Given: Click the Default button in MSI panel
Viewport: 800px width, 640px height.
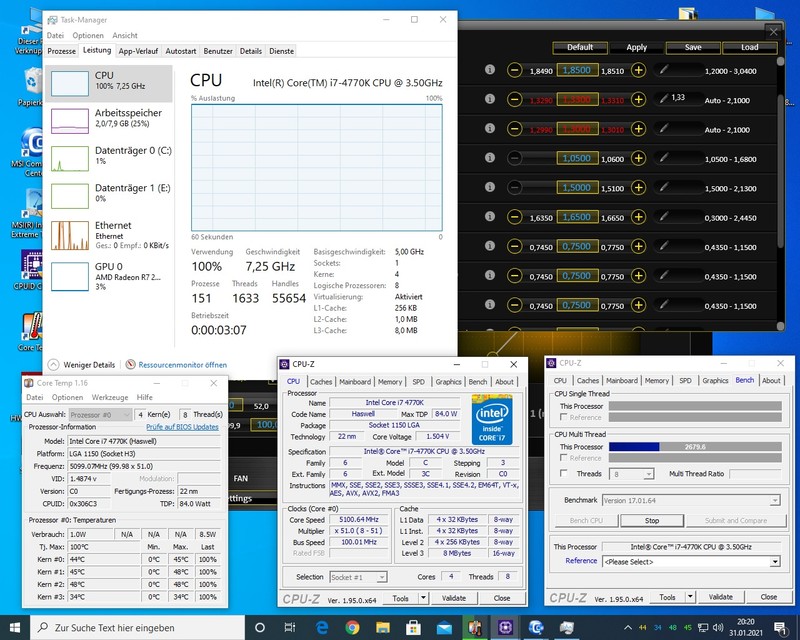Looking at the screenshot, I should [x=580, y=47].
